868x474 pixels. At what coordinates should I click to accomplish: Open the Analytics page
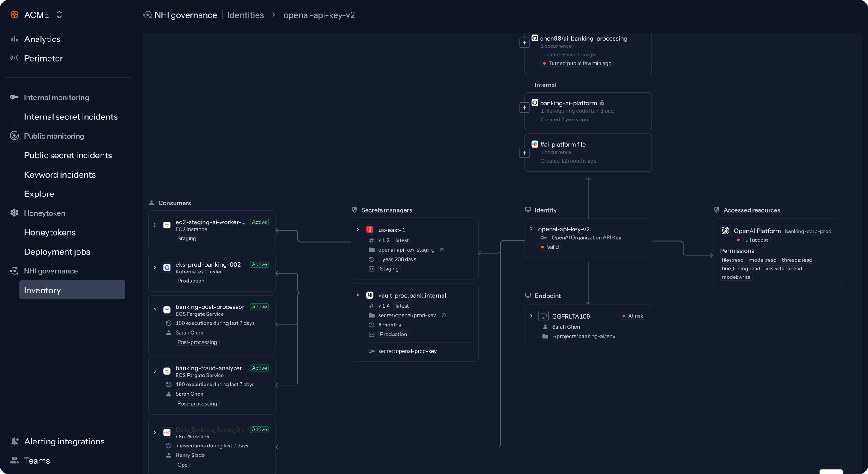pyautogui.click(x=42, y=39)
